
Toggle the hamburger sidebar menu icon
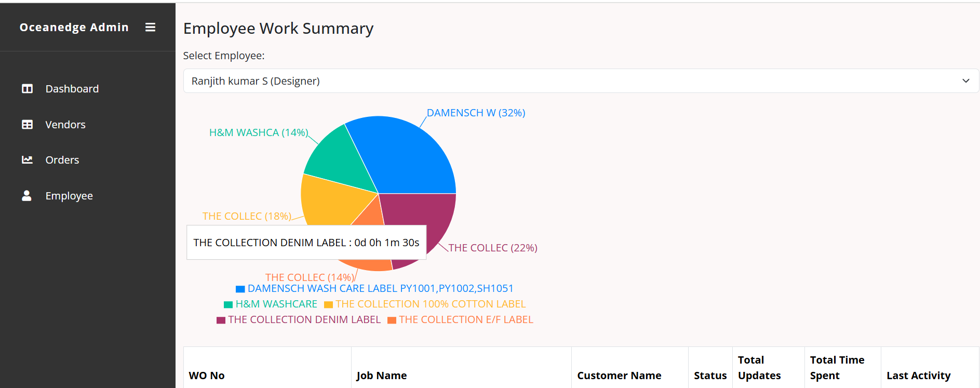[150, 28]
